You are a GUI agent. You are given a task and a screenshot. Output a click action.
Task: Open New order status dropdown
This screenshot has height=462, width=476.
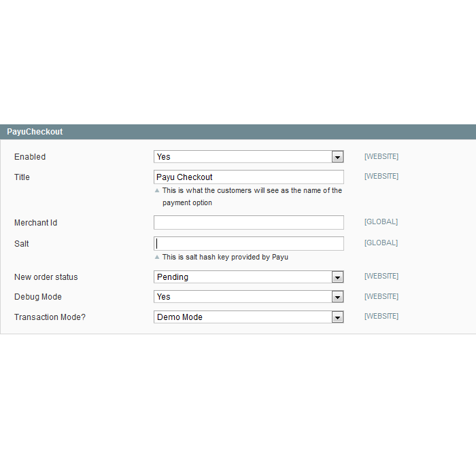tap(249, 277)
